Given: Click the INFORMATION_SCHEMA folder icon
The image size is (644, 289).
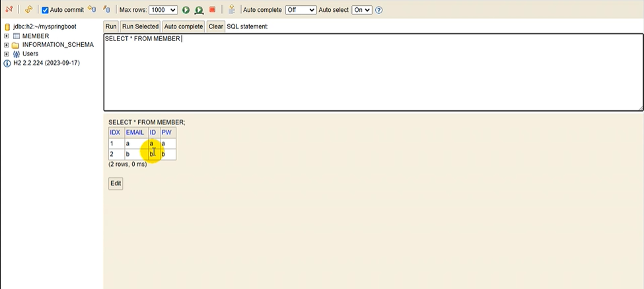Looking at the screenshot, I should 16,45.
